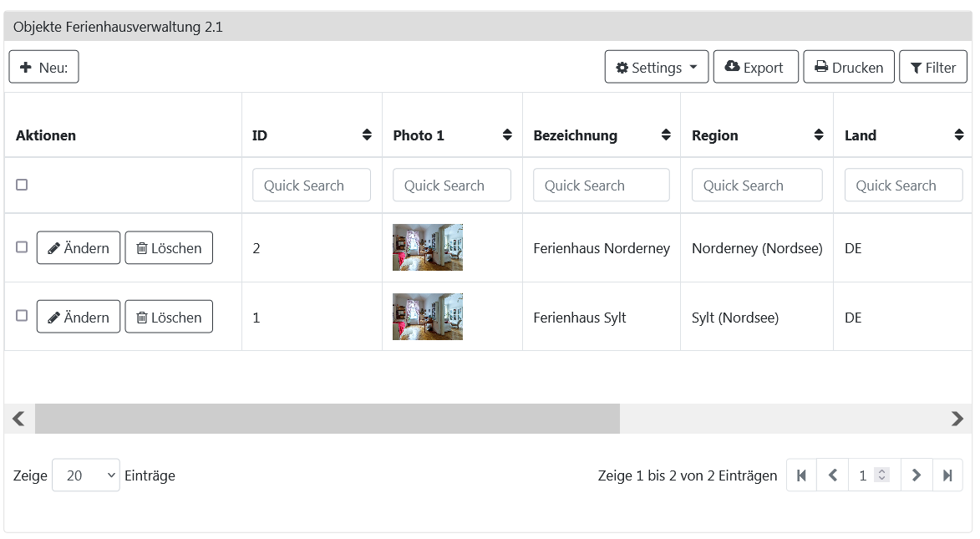The image size is (980, 539).
Task: Export the table data
Action: 755,68
